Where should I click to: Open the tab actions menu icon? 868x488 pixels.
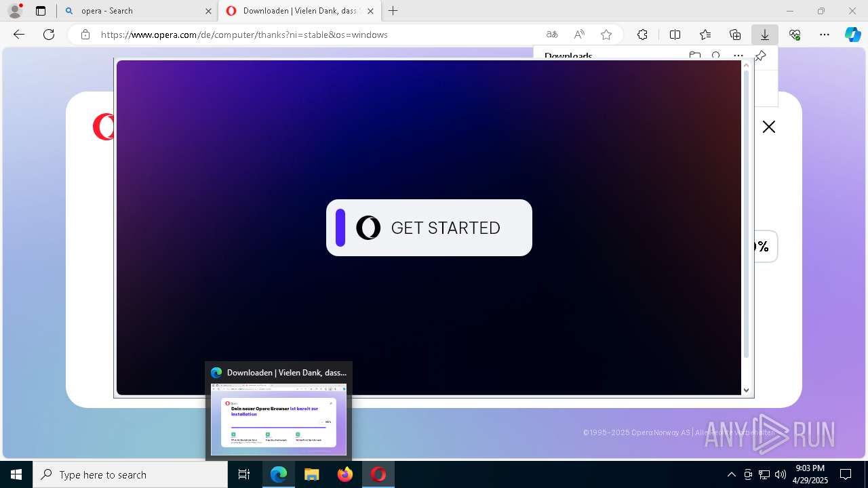pyautogui.click(x=41, y=11)
